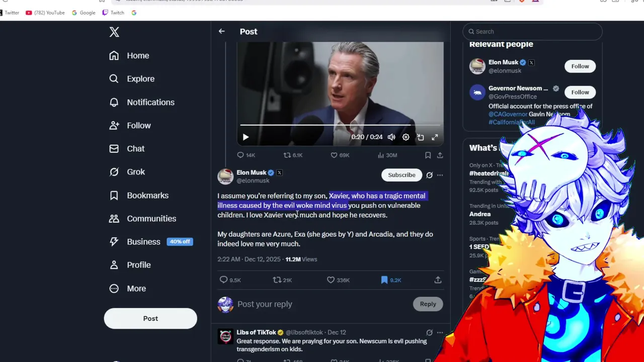Toggle the bookmark on main post (9.2K)

391,280
